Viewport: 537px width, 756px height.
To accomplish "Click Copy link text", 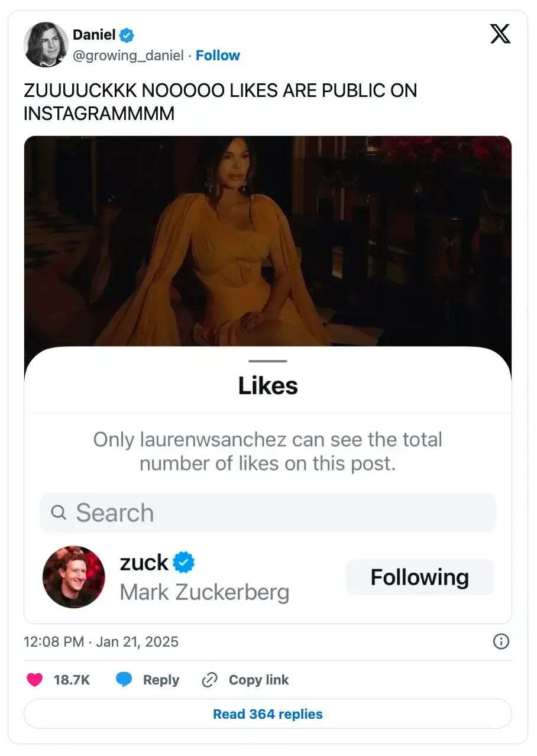I will tap(258, 680).
